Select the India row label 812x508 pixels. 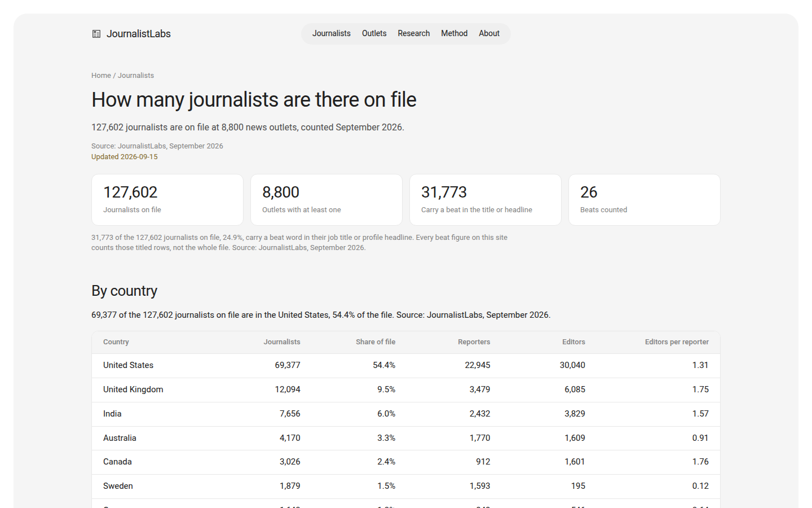[x=112, y=414]
